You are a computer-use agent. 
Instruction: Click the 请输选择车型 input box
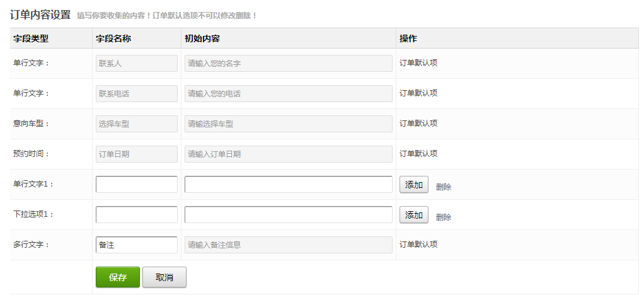click(288, 124)
